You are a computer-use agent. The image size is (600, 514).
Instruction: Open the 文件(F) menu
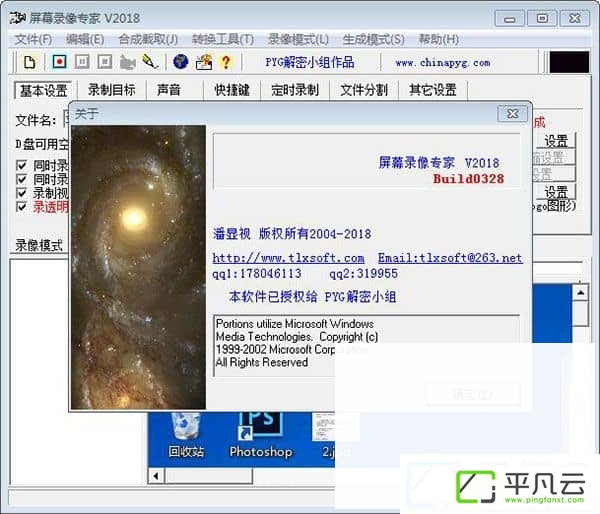pos(33,39)
